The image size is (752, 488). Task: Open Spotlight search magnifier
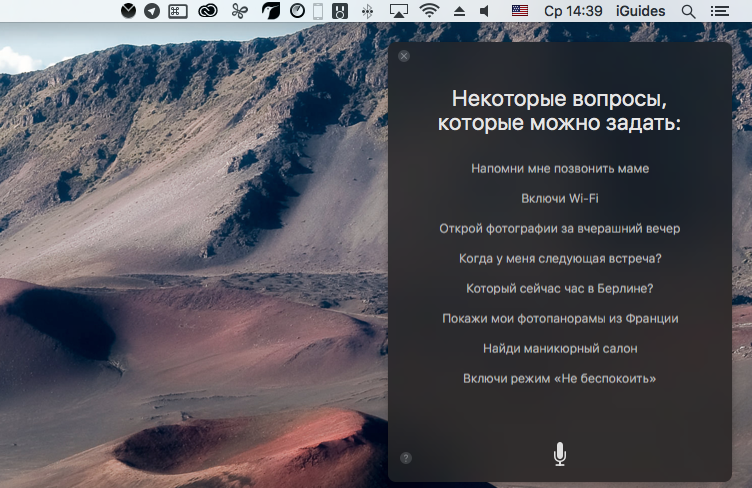(x=688, y=11)
